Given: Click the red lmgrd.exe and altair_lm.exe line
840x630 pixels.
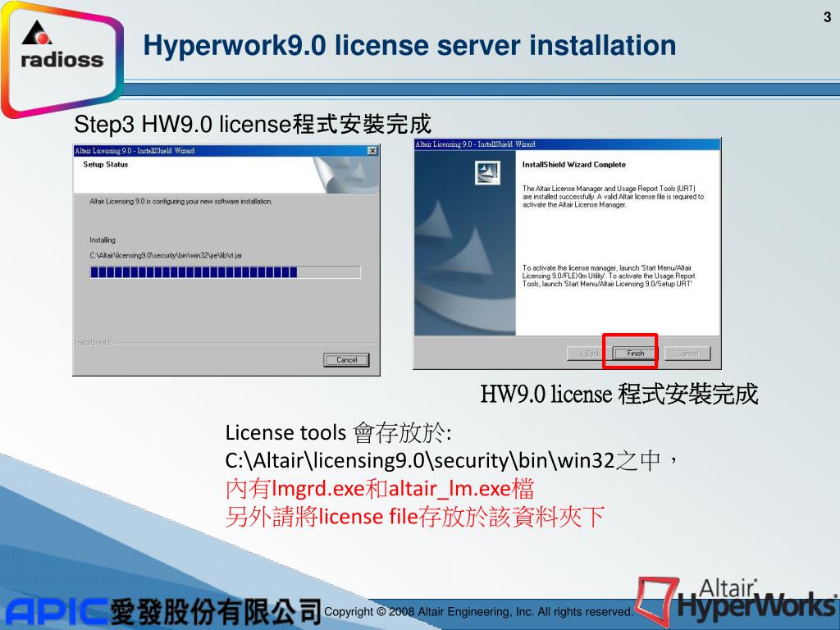Looking at the screenshot, I should tap(379, 489).
